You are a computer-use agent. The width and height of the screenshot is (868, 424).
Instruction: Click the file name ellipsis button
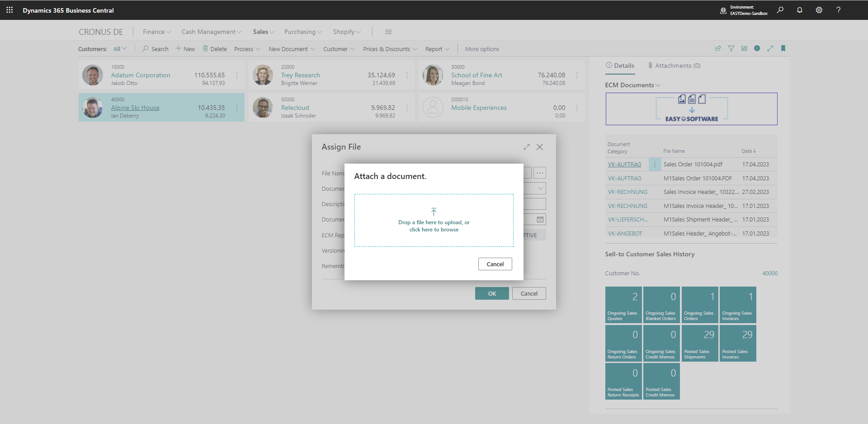(540, 173)
